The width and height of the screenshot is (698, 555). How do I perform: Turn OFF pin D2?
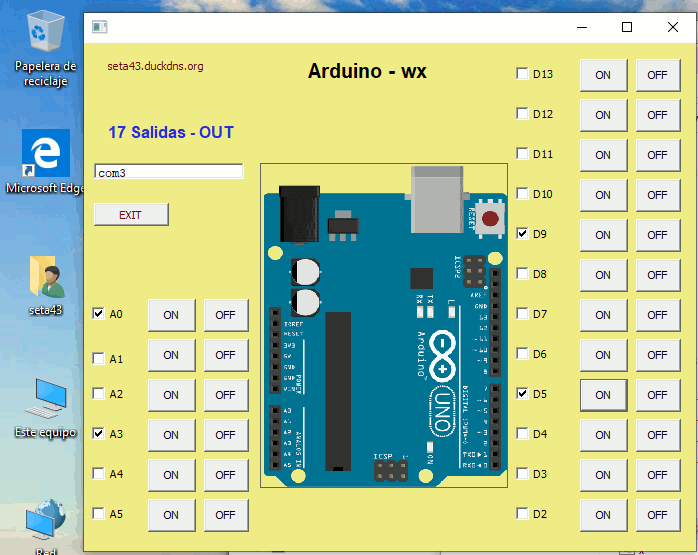click(657, 515)
